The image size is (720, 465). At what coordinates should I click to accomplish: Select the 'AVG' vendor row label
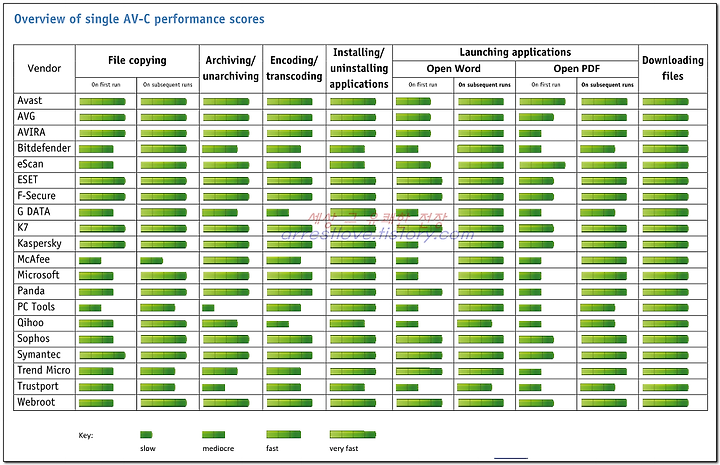click(x=26, y=117)
